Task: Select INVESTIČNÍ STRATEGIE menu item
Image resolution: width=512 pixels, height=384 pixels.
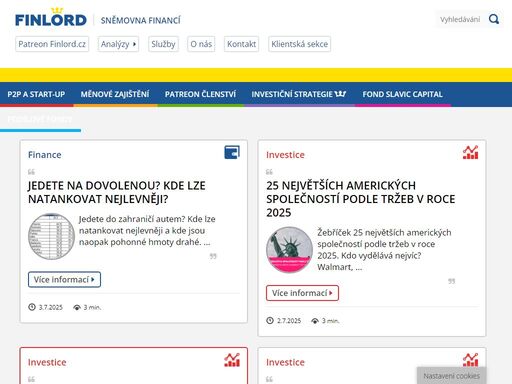Action: [299, 94]
